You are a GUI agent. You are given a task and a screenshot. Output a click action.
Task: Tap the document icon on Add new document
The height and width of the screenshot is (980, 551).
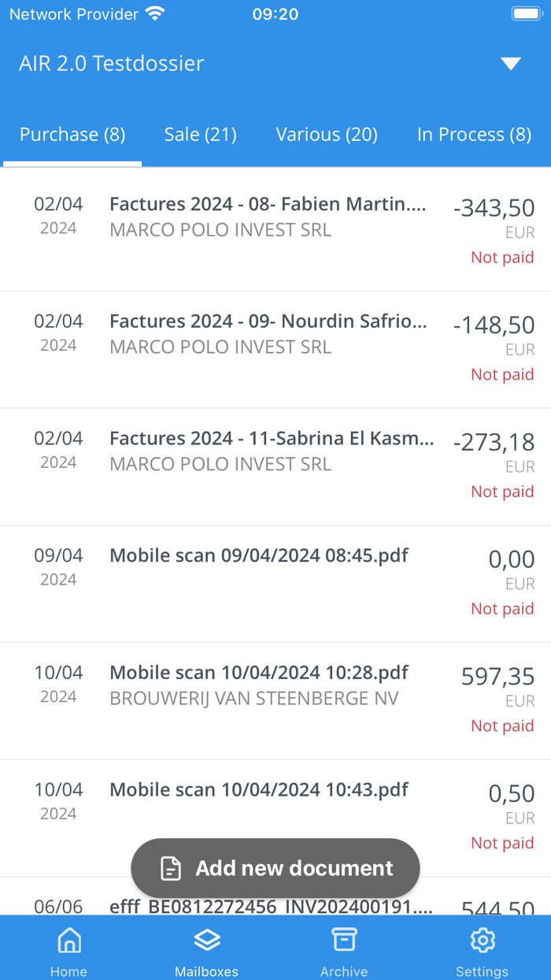click(x=171, y=868)
